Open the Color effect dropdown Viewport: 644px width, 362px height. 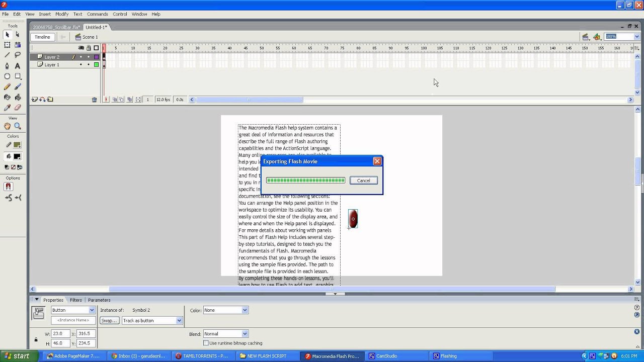225,310
